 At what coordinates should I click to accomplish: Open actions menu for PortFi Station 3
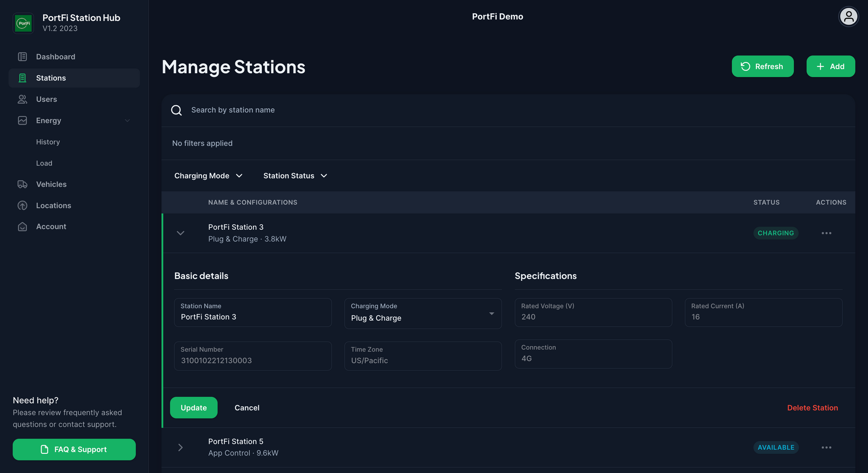click(826, 233)
